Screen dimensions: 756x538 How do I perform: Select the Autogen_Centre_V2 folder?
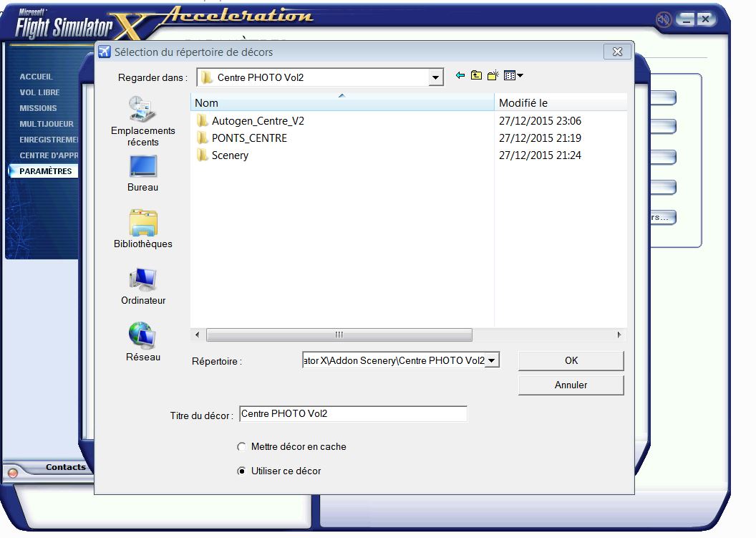click(x=251, y=120)
